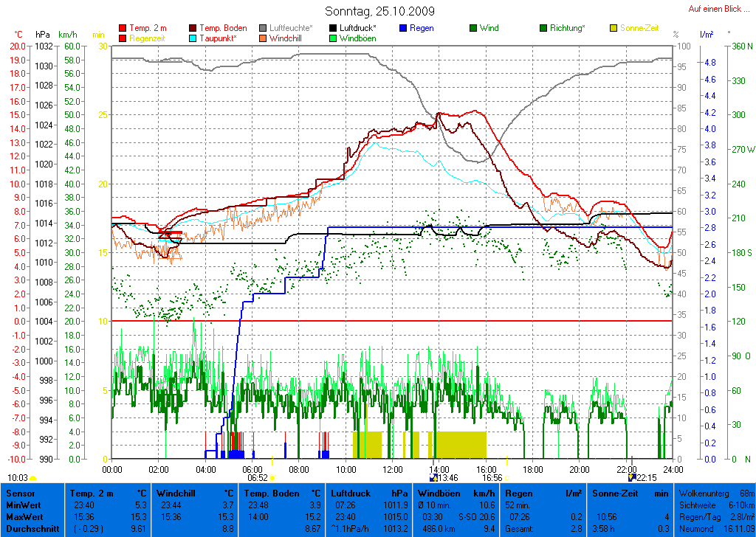Click the black Luftdruck legend square
Screen dimensions: 756x537
tap(334, 28)
